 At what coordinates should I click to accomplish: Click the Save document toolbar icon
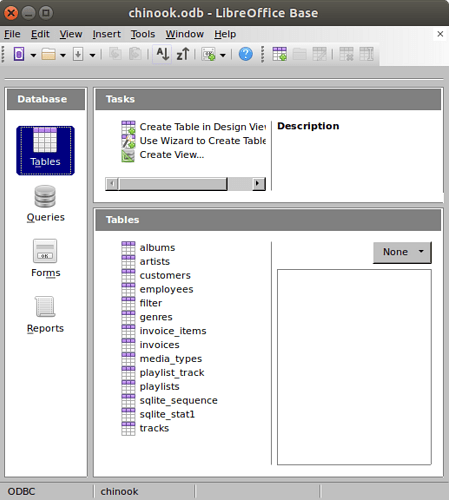point(78,54)
